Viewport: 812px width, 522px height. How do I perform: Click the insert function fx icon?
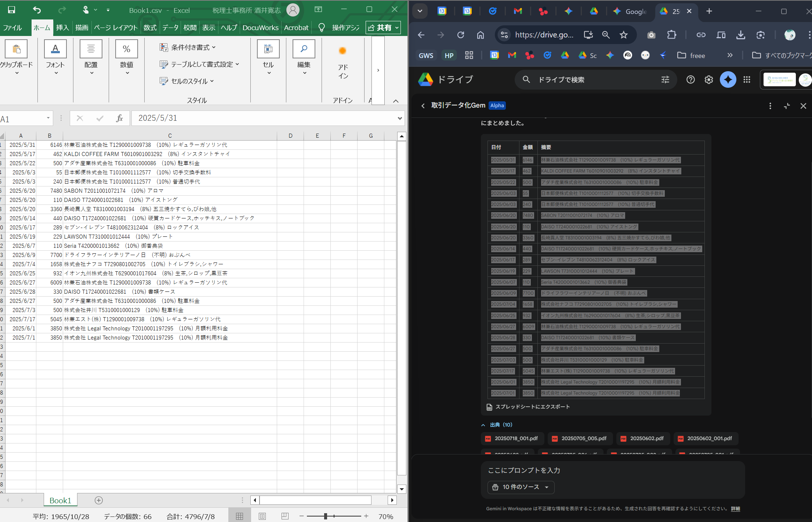(x=119, y=118)
